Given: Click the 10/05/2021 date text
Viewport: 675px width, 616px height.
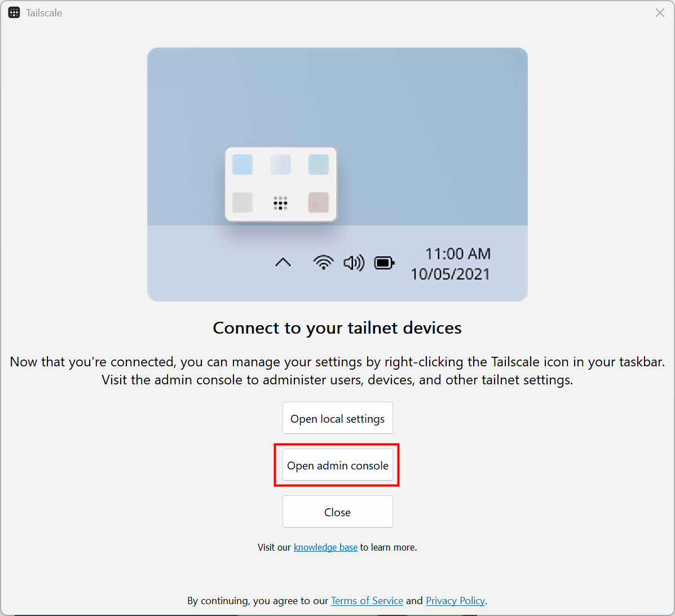Looking at the screenshot, I should [450, 274].
